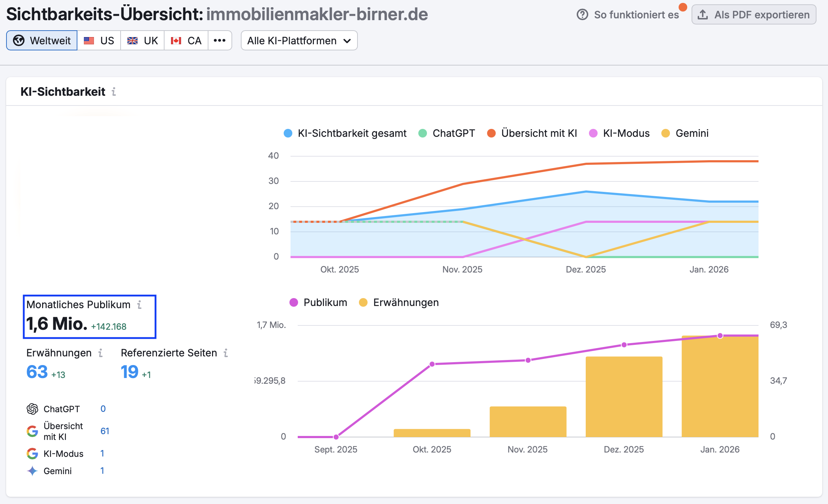Open So funktioniert es link
Viewport: 828px width, 504px height.
click(636, 15)
